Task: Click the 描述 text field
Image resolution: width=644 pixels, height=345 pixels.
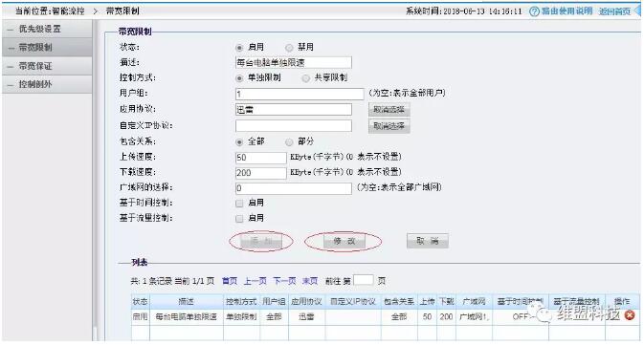Action: click(x=293, y=63)
